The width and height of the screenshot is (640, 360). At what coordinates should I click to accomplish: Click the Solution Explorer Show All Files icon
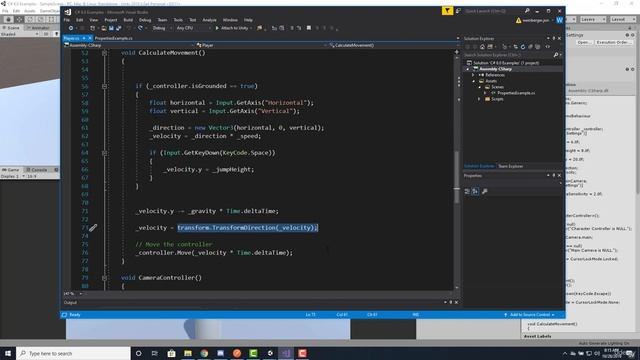click(538, 47)
